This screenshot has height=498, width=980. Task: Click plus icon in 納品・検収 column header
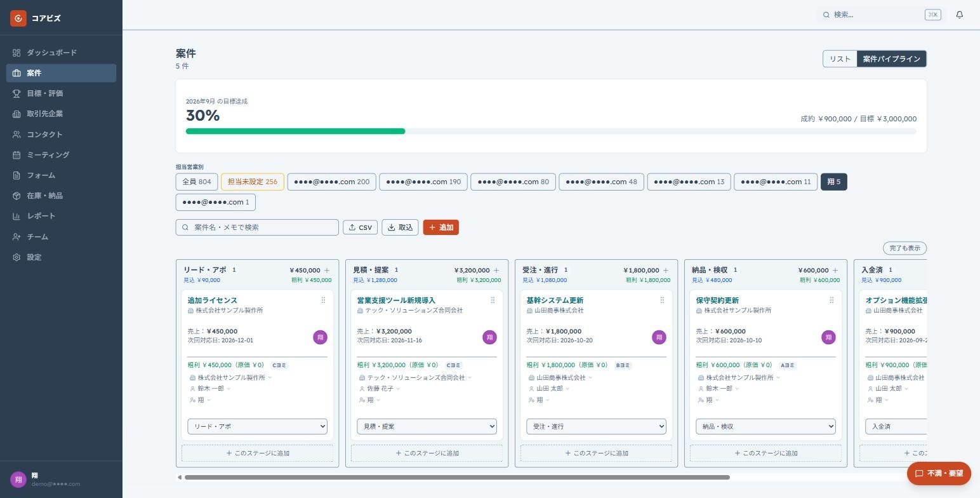pyautogui.click(x=835, y=271)
